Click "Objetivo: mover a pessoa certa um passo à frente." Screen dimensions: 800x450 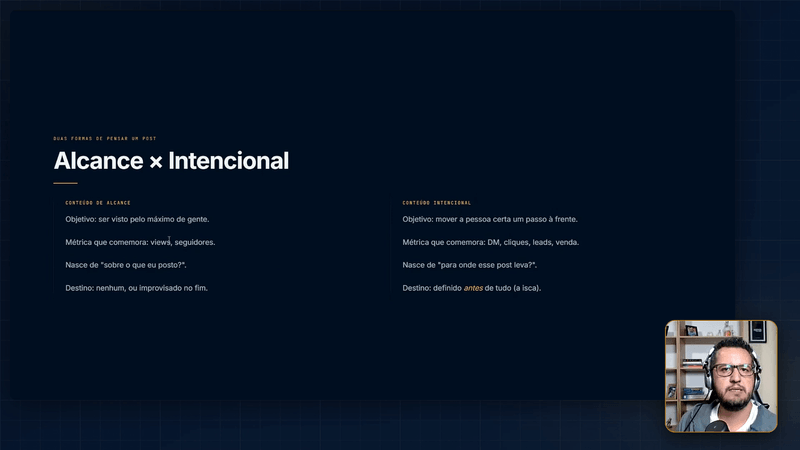tap(490, 219)
